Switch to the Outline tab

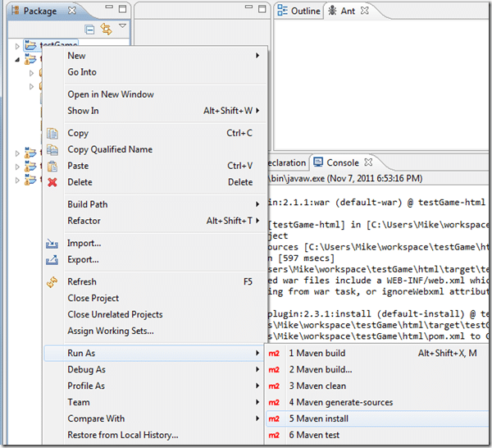coord(299,11)
